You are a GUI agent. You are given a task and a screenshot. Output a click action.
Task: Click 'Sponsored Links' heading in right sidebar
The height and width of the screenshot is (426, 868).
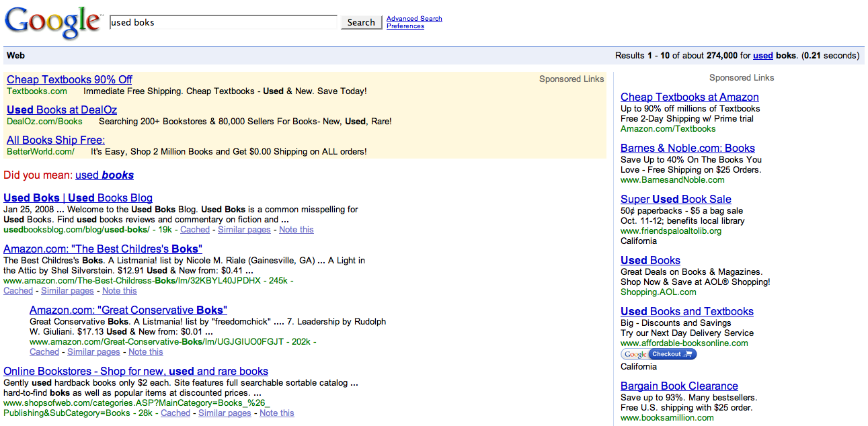(x=742, y=78)
